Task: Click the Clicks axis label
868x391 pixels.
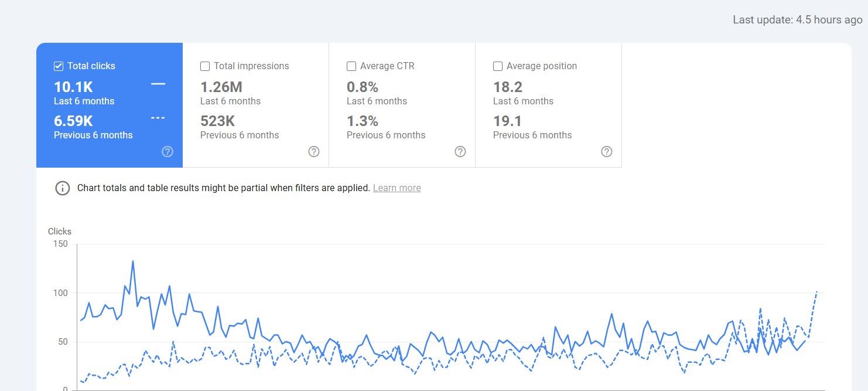Action: click(x=60, y=232)
